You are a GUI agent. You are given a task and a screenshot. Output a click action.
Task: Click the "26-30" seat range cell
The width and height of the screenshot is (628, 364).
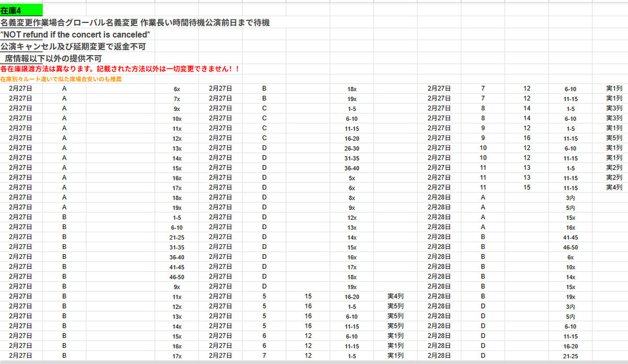pos(351,149)
